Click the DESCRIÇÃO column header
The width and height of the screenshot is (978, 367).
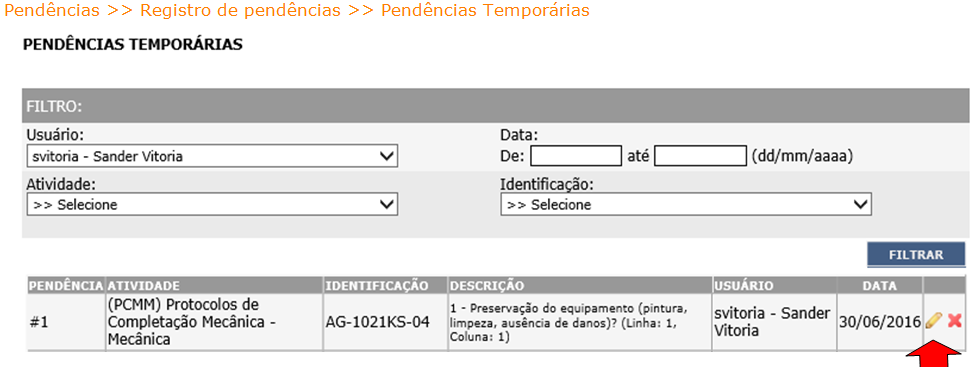[487, 286]
